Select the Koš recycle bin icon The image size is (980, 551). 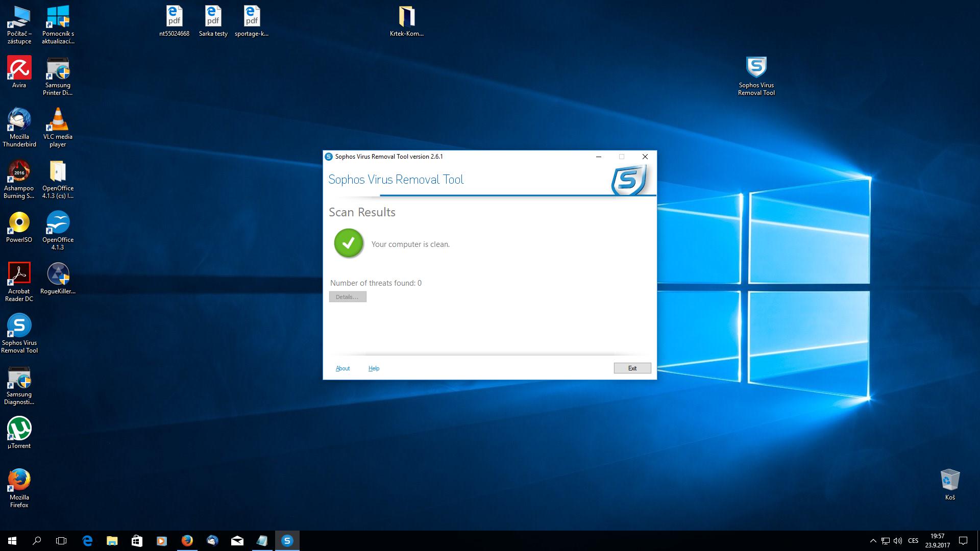point(949,484)
